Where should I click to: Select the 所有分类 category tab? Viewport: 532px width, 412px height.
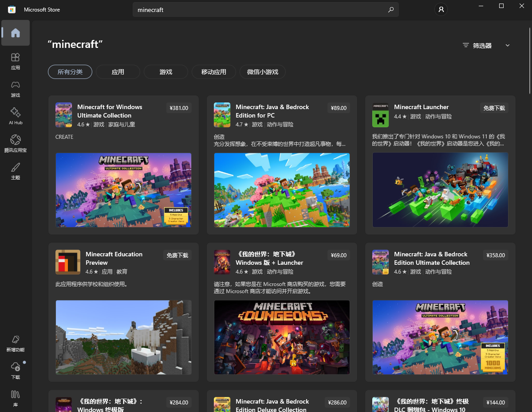click(70, 72)
